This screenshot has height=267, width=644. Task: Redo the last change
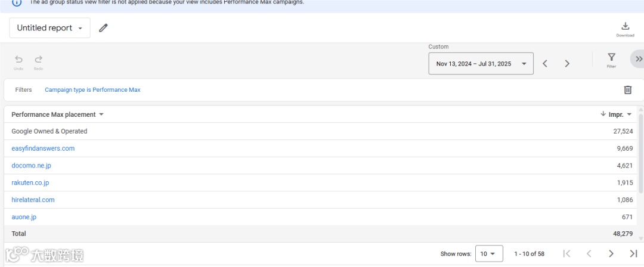click(38, 63)
